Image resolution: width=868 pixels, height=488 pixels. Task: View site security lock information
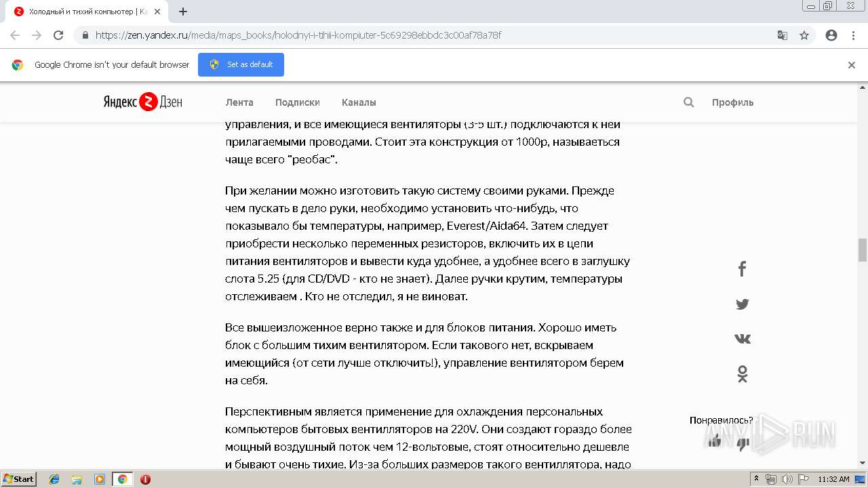click(x=85, y=35)
